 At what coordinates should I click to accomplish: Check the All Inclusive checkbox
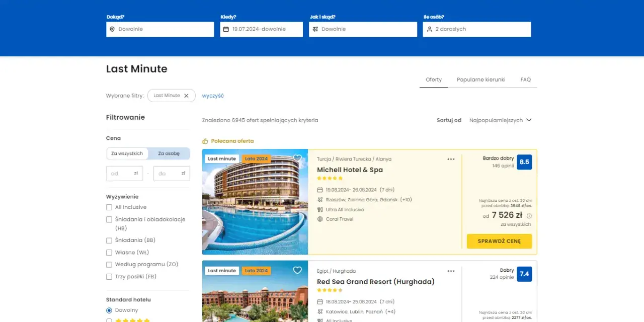[x=109, y=207]
